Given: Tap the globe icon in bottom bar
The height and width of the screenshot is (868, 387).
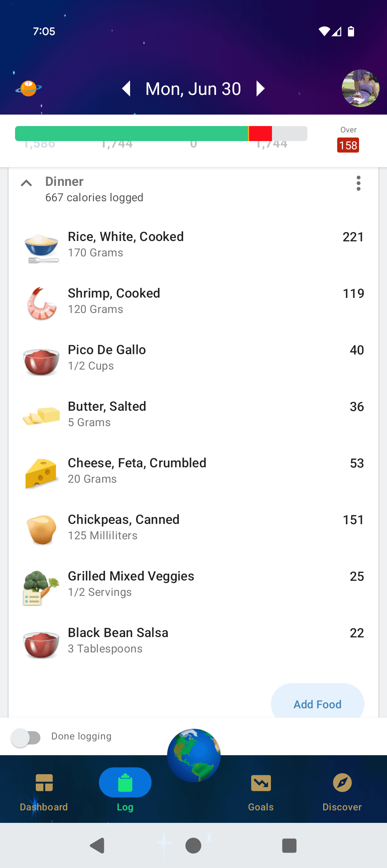Looking at the screenshot, I should pos(194,755).
